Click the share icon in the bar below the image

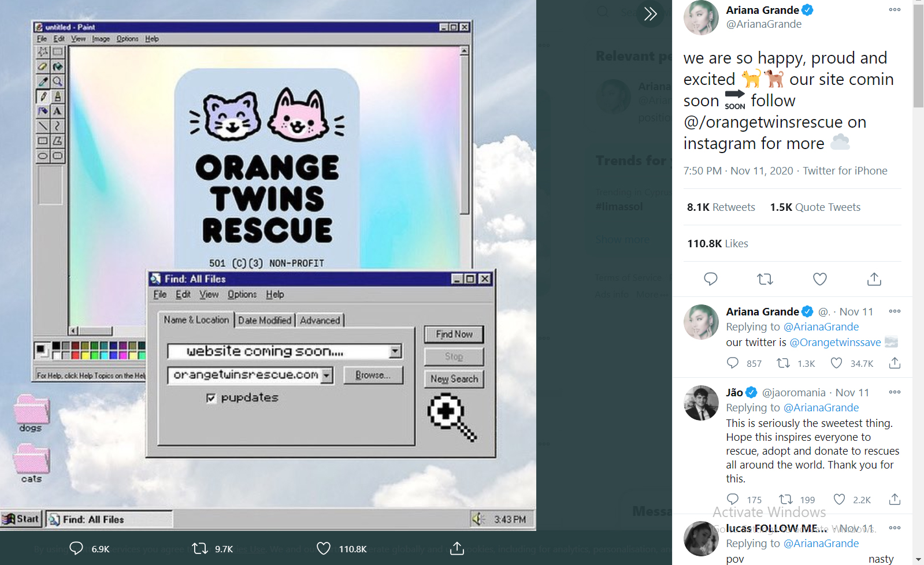click(x=457, y=548)
